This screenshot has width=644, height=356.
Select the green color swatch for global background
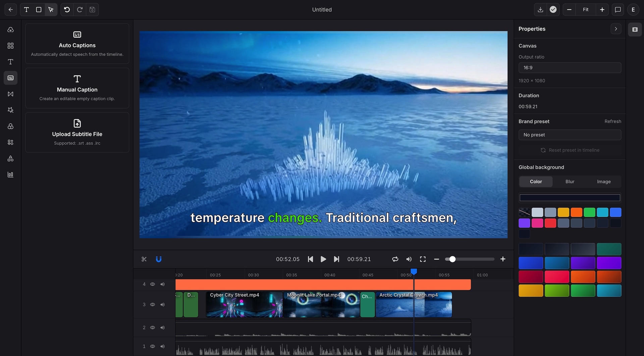(x=590, y=212)
